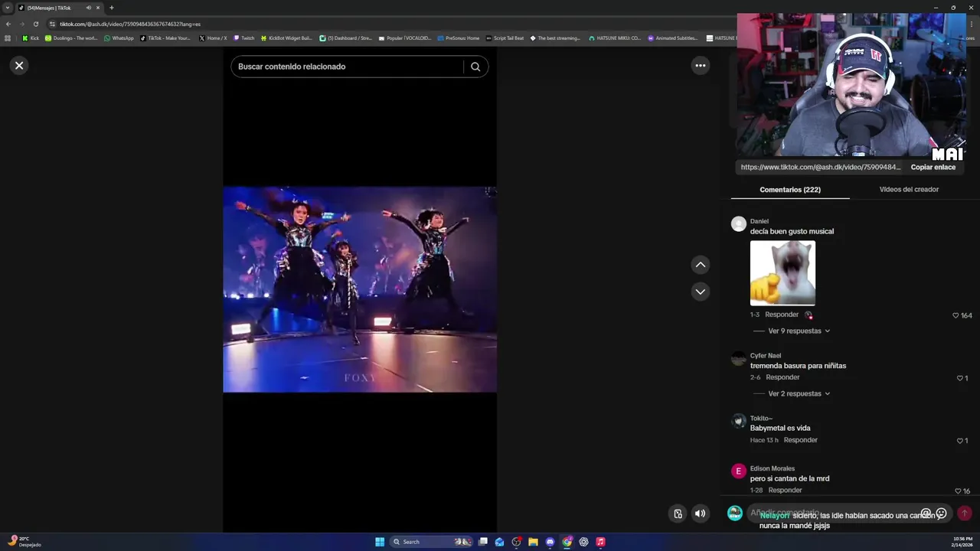The width and height of the screenshot is (980, 551).
Task: Reply to Daniel's comment via Responder
Action: click(782, 315)
